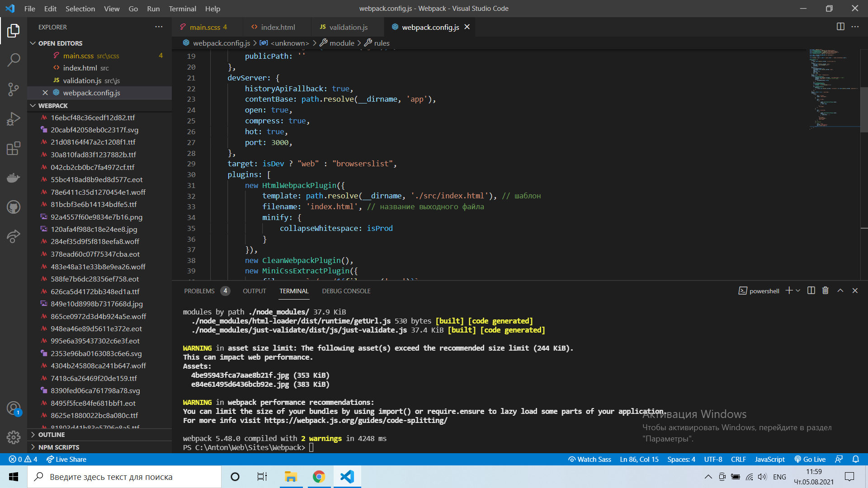This screenshot has height=488, width=868.
Task: Close webpack.config.js in Open Editors
Action: coord(45,93)
